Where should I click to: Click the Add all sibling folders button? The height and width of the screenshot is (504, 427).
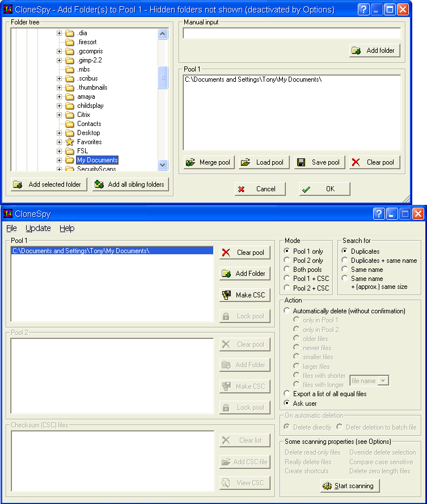[130, 184]
